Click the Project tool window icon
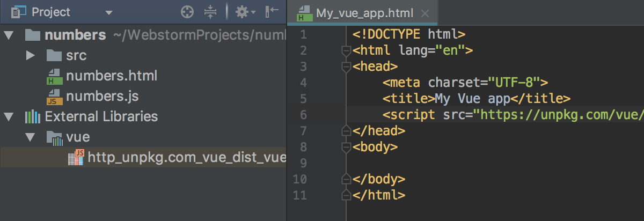Viewport: 644px width, 221px height. pyautogui.click(x=19, y=11)
